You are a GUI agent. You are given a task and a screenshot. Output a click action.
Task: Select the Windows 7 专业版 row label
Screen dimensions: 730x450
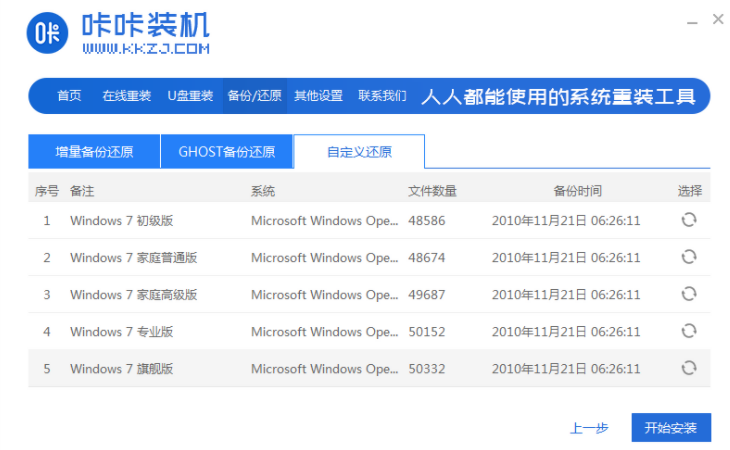pyautogui.click(x=122, y=332)
